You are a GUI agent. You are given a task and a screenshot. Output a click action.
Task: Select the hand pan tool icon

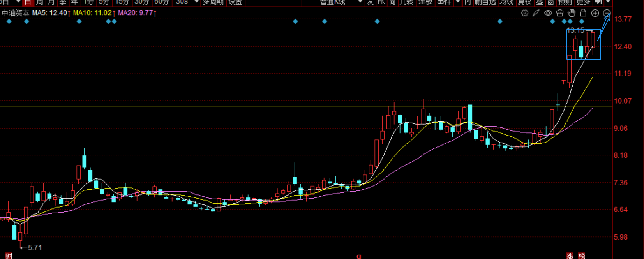pyautogui.click(x=572, y=13)
